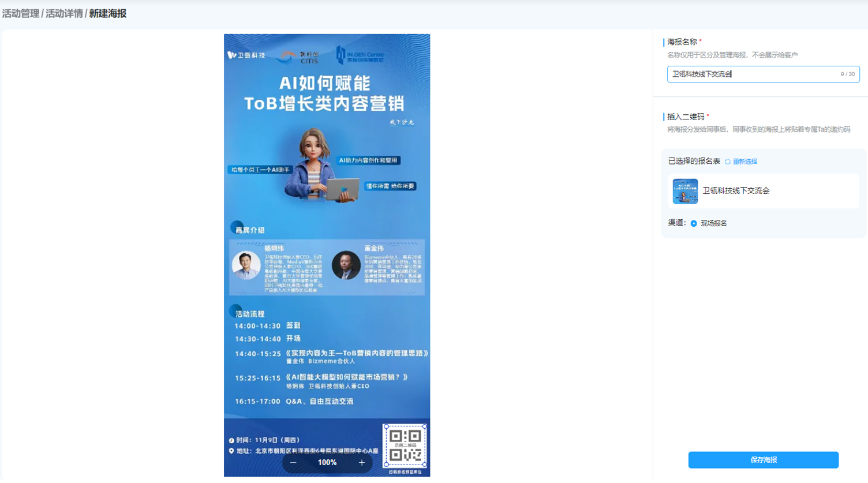Select the sample QR code on poster
The height and width of the screenshot is (483, 868).
(405, 445)
